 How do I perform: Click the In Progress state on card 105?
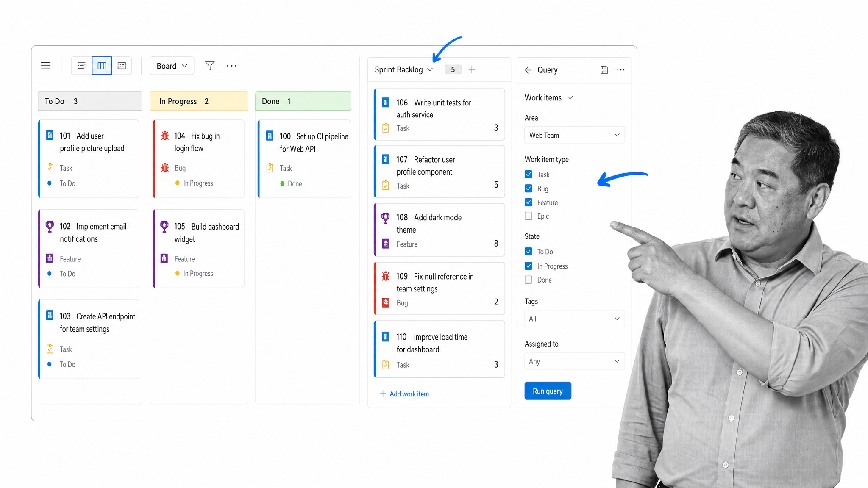(198, 274)
